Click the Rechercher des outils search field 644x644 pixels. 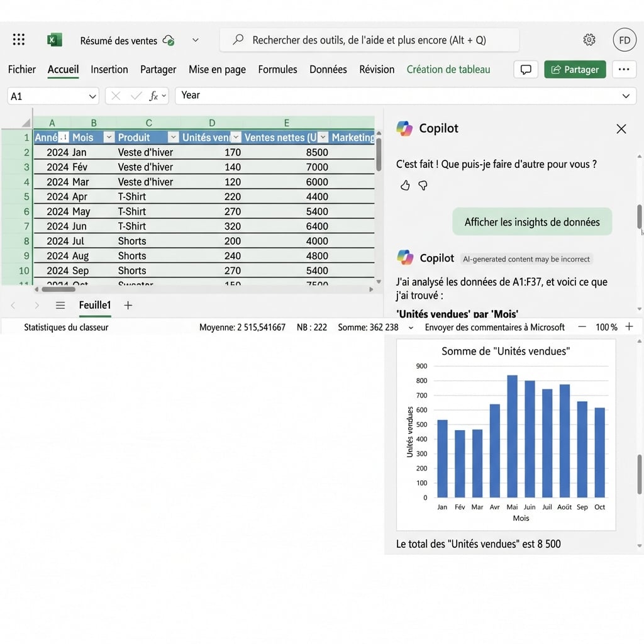369,39
